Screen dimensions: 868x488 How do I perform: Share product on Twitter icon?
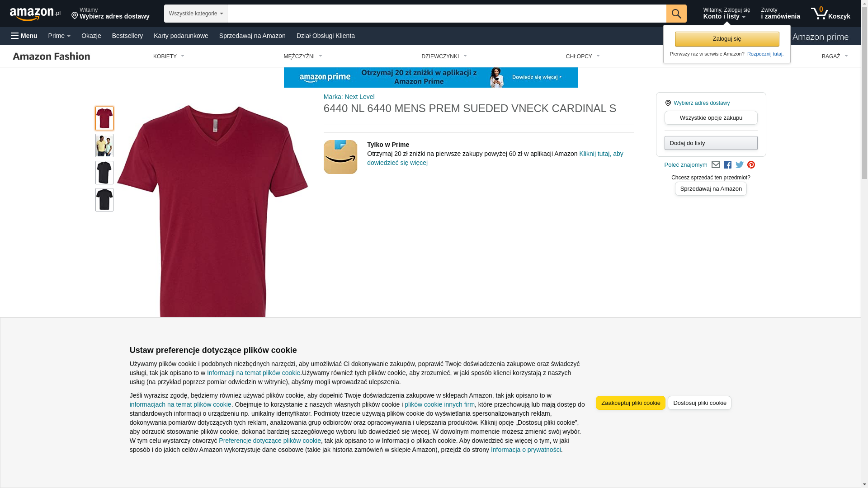(739, 165)
